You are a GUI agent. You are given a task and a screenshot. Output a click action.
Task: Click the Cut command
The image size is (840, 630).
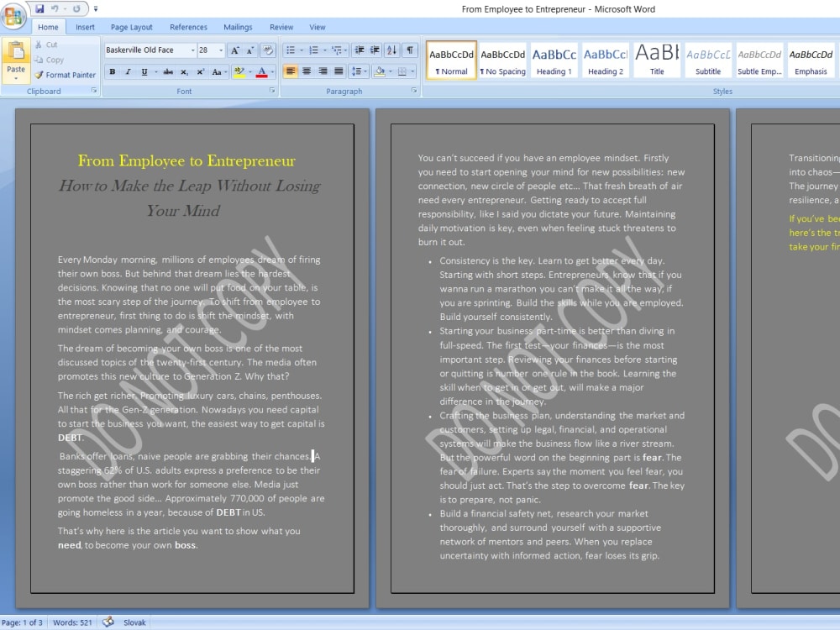pyautogui.click(x=46, y=45)
